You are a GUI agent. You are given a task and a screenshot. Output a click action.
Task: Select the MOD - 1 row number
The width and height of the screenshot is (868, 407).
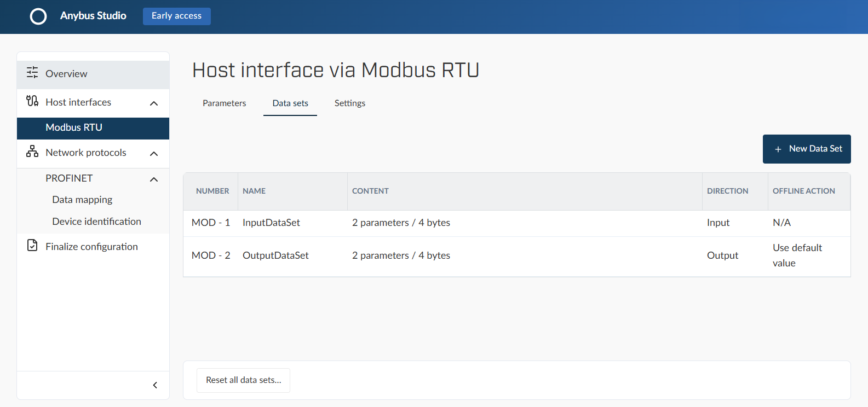pos(211,223)
